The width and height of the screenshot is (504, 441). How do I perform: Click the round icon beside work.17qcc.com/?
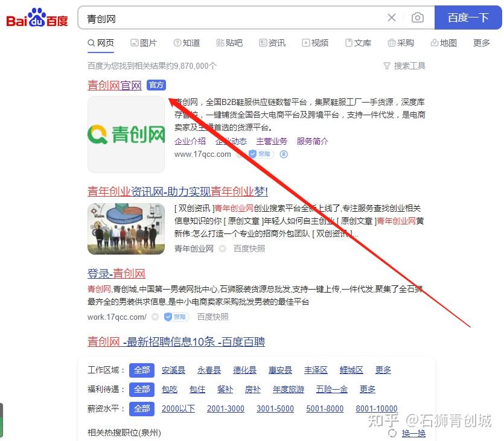point(155,317)
